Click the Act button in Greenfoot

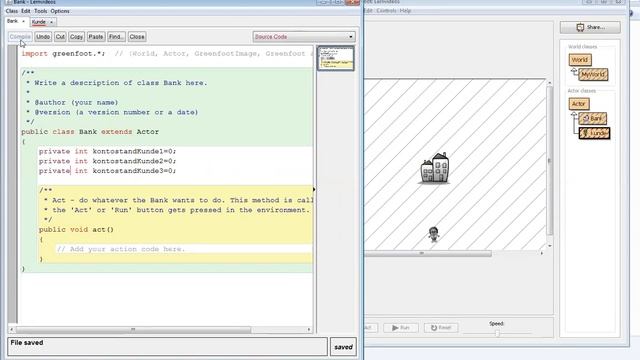click(x=370, y=328)
